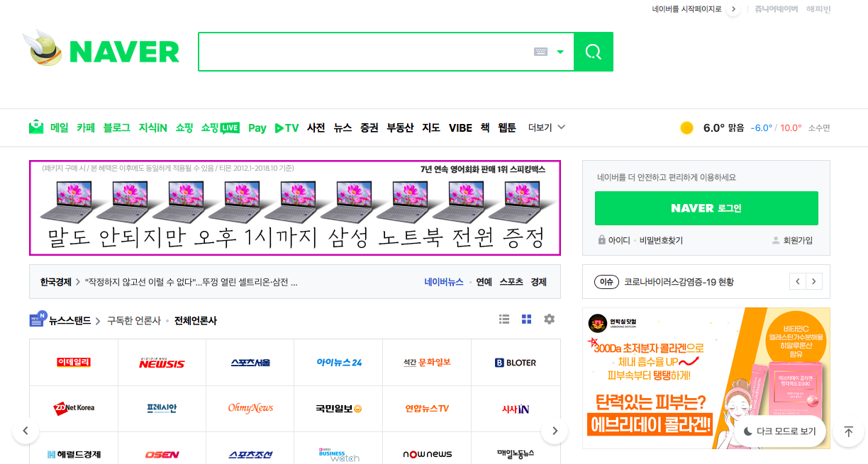Go to 카페 in the navigation bar
Screen dimensions: 868x464
86,128
